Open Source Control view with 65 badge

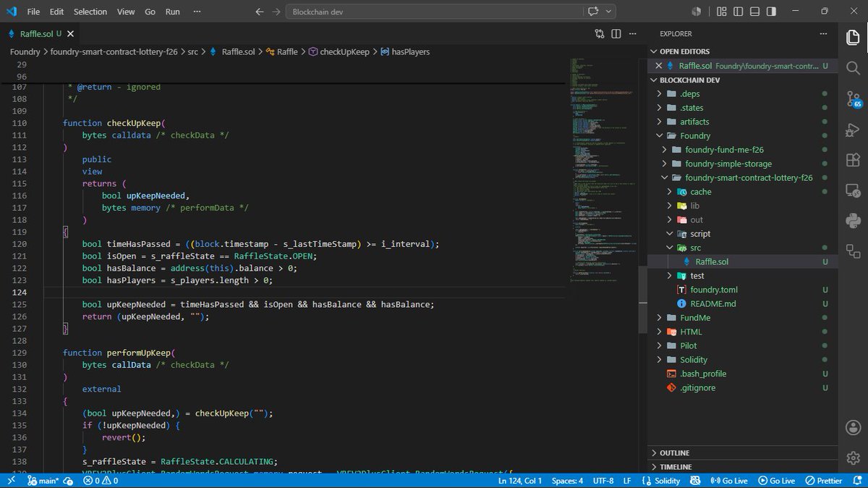click(x=853, y=99)
